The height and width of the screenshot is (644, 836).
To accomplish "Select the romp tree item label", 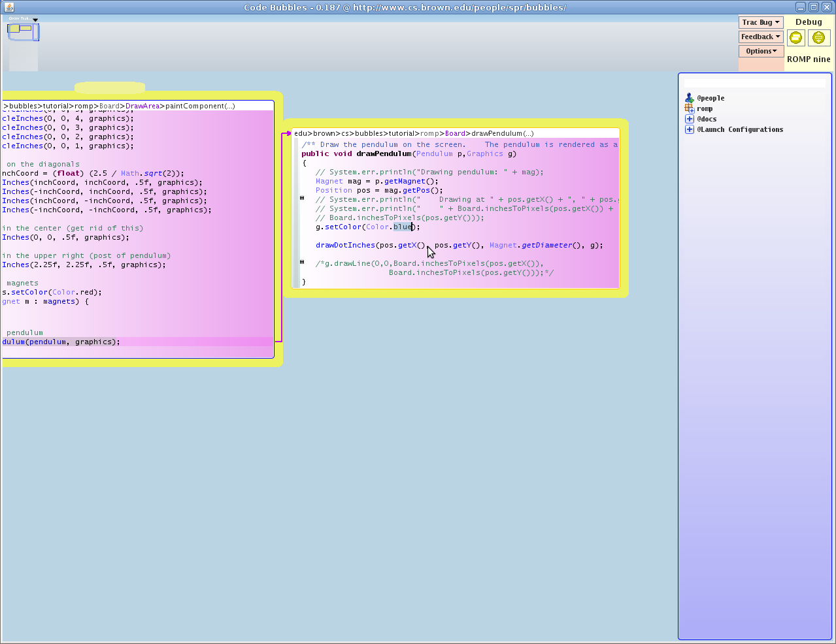I will point(705,109).
